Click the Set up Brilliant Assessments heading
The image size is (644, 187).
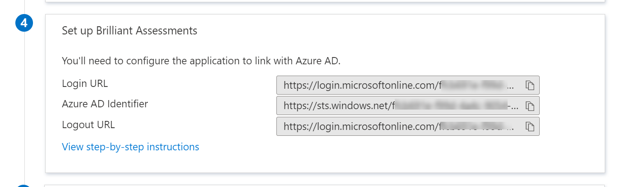click(130, 31)
